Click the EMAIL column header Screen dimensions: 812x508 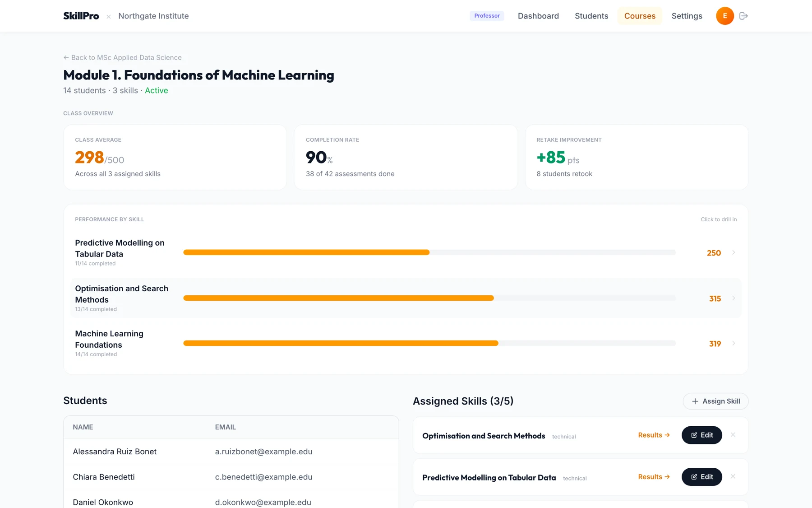coord(225,427)
